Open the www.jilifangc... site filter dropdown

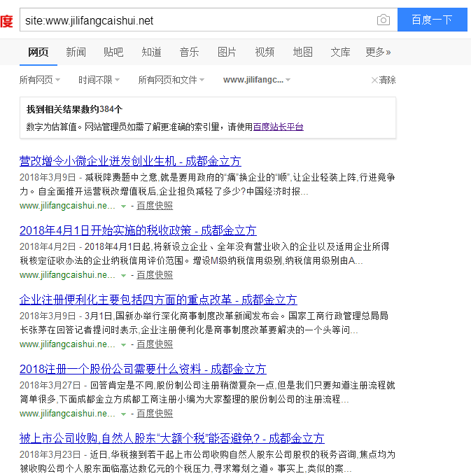tap(257, 80)
